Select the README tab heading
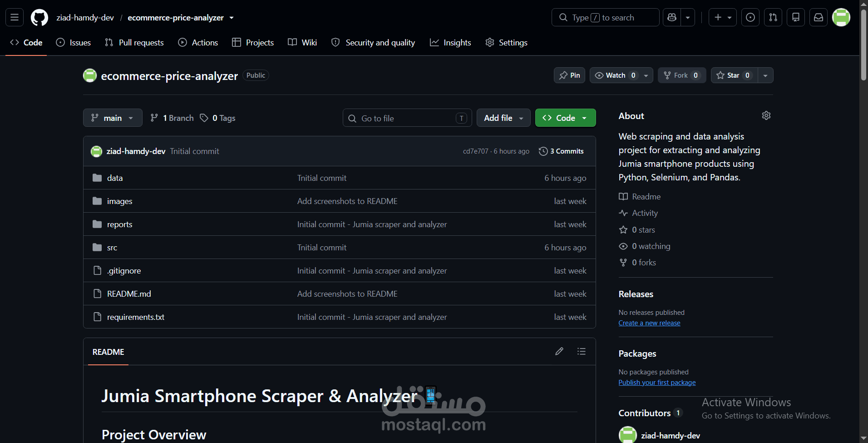 coord(108,352)
